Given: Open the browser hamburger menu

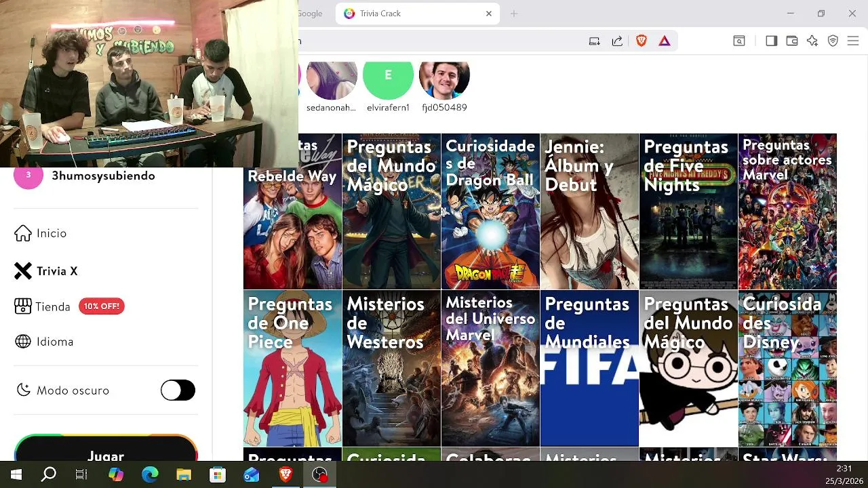Looking at the screenshot, I should (x=853, y=41).
